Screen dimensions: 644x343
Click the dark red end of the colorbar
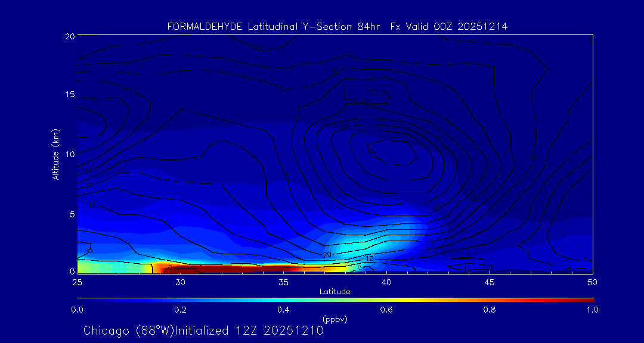584,299
